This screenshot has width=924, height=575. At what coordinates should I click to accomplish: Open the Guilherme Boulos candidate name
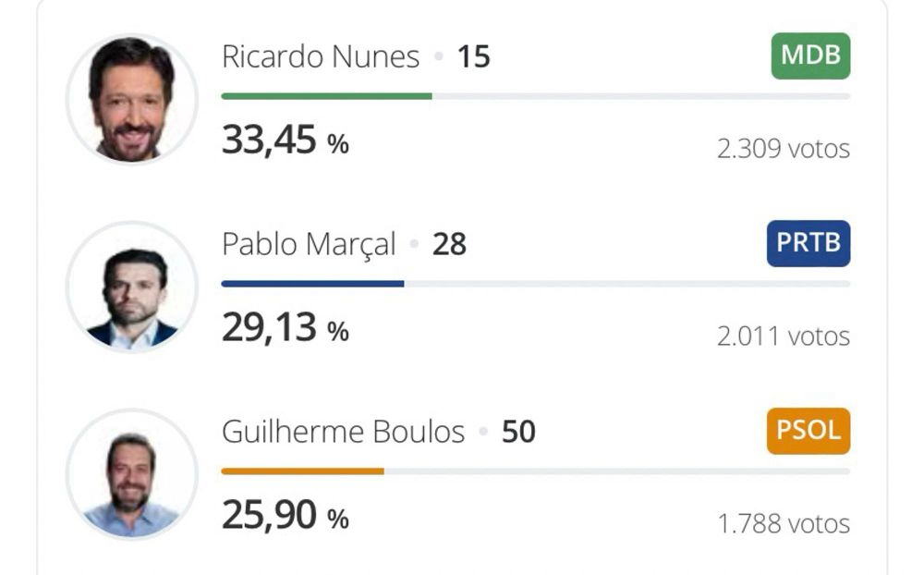click(x=343, y=432)
